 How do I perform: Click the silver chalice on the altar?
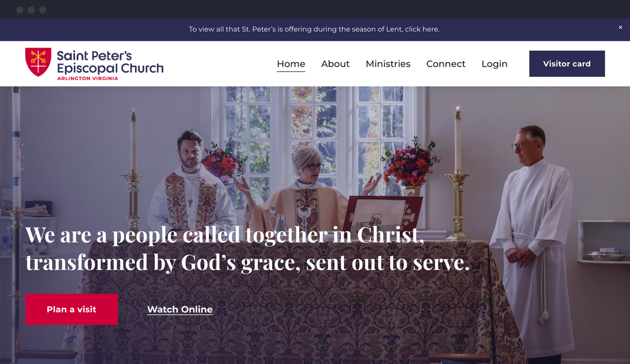tap(304, 214)
